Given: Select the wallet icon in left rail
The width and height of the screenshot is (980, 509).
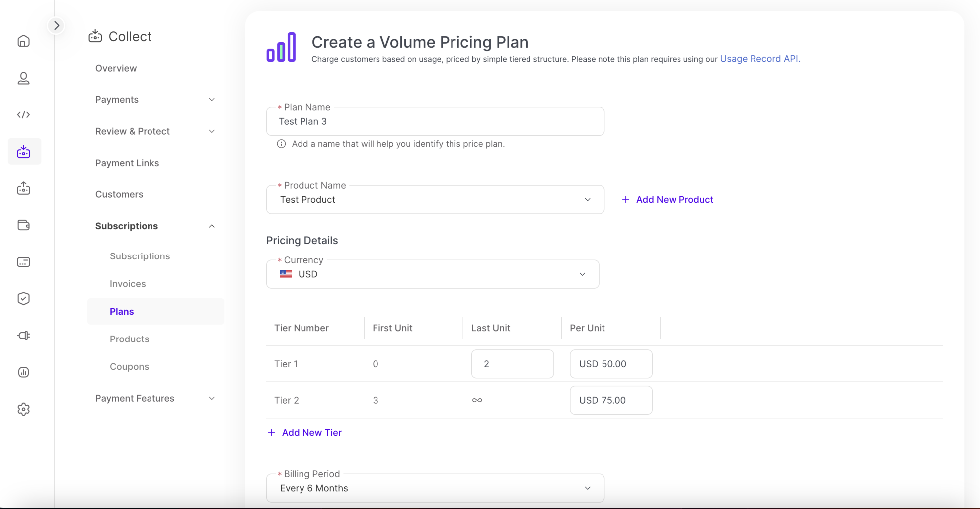Looking at the screenshot, I should [x=23, y=225].
